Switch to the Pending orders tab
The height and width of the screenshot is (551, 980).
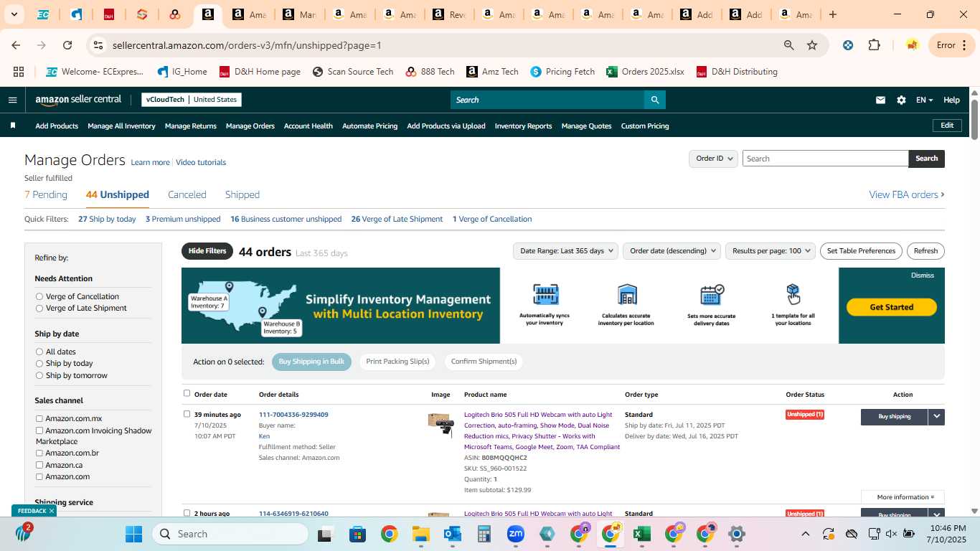[46, 194]
